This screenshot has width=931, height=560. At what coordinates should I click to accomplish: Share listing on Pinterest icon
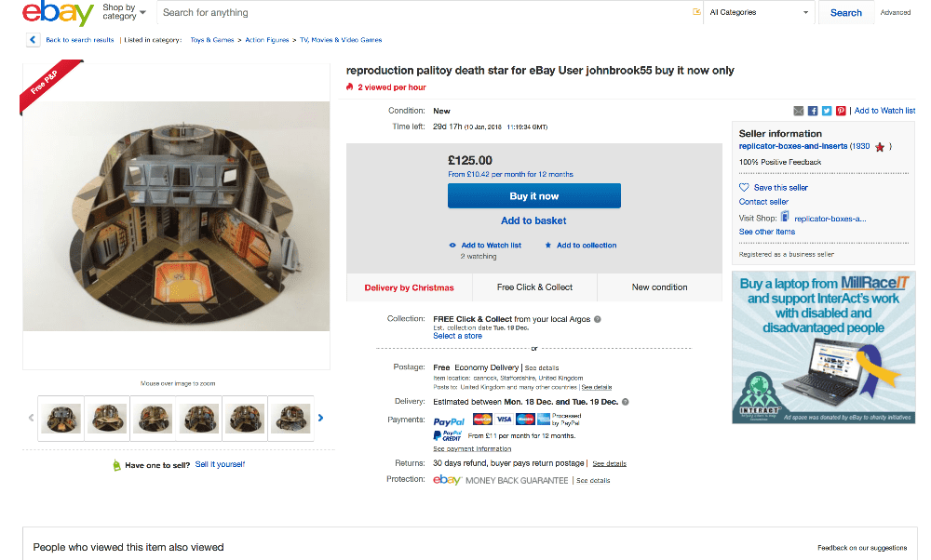[842, 111]
